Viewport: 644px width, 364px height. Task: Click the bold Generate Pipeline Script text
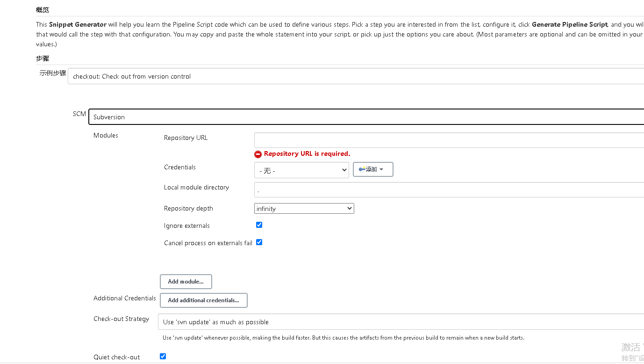tap(570, 24)
